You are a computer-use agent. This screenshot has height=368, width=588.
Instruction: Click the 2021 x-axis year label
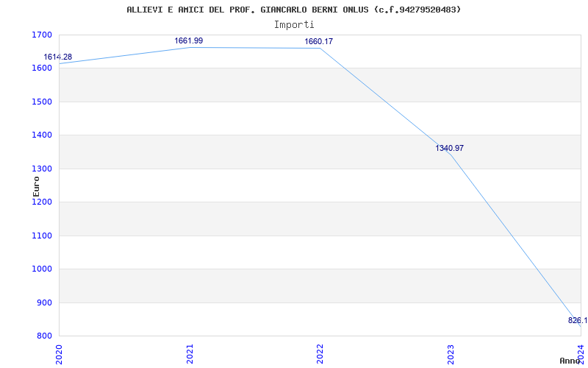190,355
